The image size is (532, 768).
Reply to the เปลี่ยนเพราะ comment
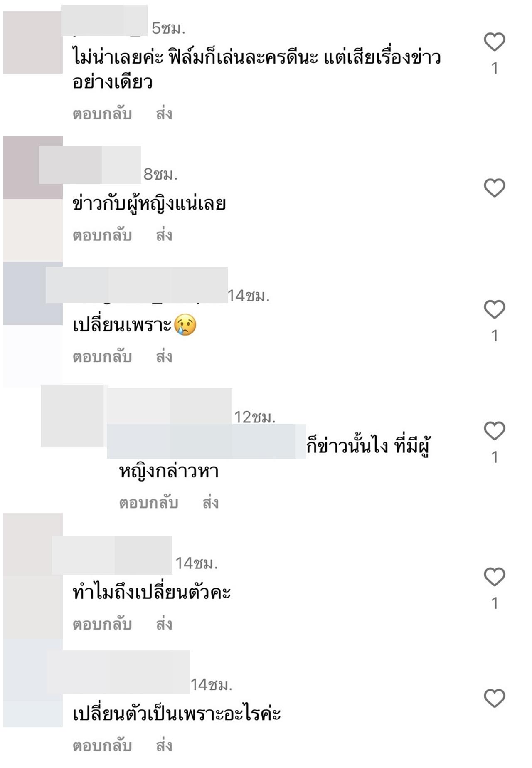pyautogui.click(x=102, y=357)
